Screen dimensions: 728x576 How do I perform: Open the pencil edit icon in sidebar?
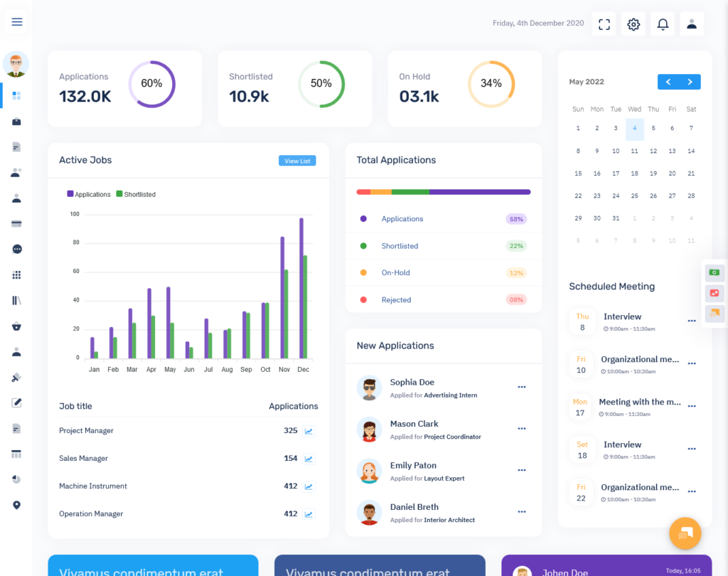(17, 402)
